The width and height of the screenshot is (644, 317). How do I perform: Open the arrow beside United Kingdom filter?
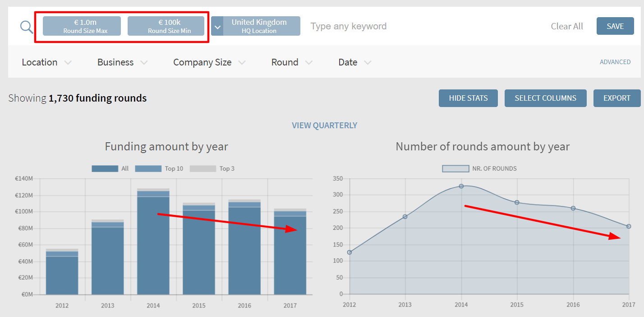pos(217,26)
